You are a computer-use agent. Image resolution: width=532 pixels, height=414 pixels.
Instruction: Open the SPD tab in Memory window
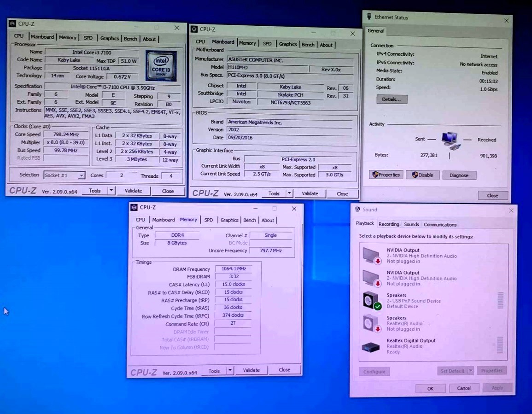coord(209,220)
